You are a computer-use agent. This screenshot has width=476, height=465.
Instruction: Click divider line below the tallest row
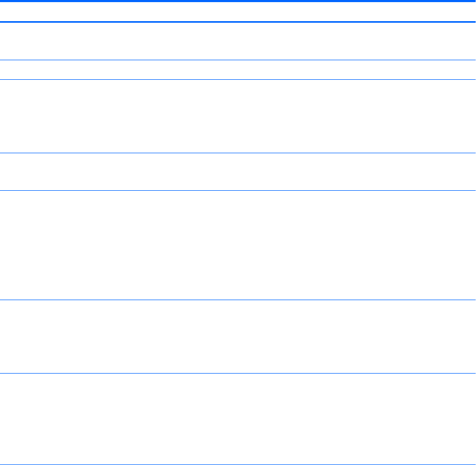tap(238, 301)
